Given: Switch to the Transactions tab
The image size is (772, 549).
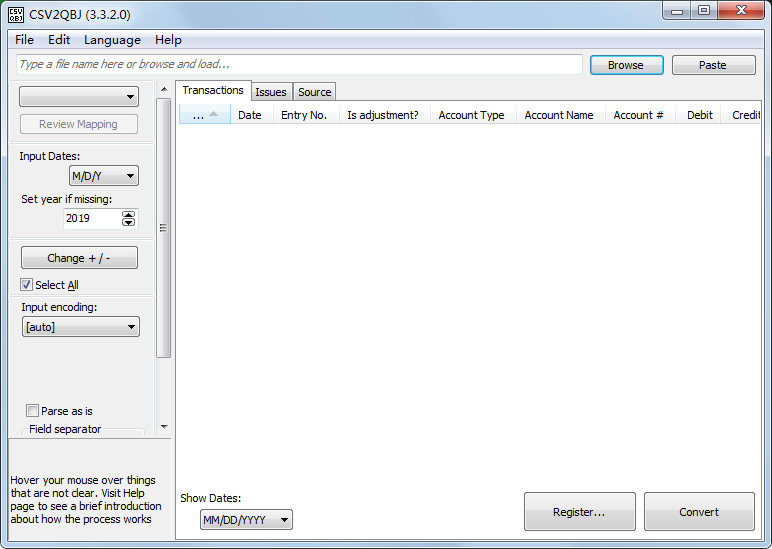Looking at the screenshot, I should pyautogui.click(x=213, y=91).
